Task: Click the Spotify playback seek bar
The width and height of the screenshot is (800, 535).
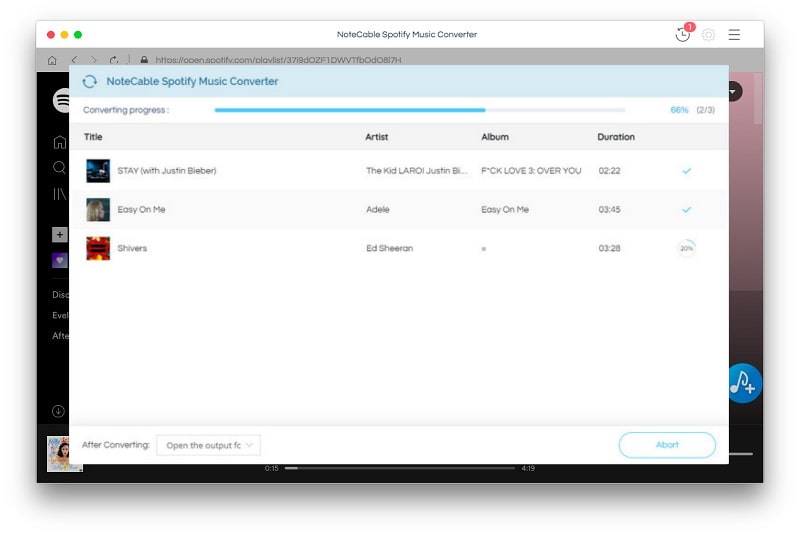Action: [x=399, y=468]
